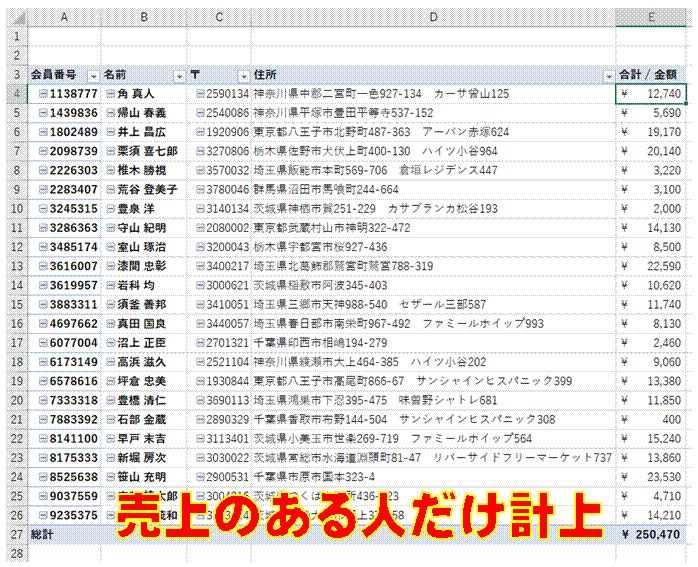This screenshot has height=567, width=698.
Task: Select address 茨城県稲敷市阿波345-403
Action: 433,285
